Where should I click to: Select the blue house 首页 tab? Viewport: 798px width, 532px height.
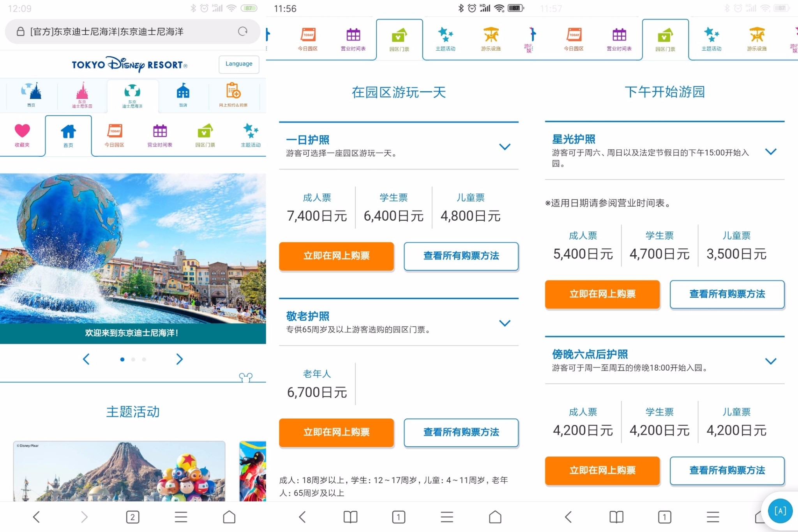tap(69, 136)
